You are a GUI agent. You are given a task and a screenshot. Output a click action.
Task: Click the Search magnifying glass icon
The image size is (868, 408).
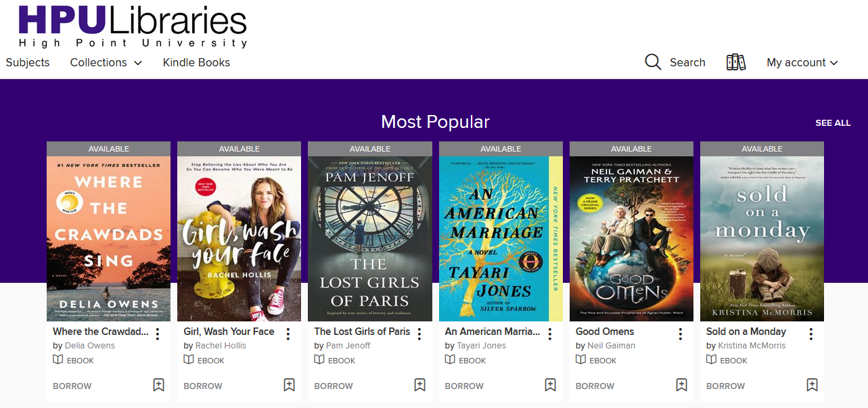point(652,62)
